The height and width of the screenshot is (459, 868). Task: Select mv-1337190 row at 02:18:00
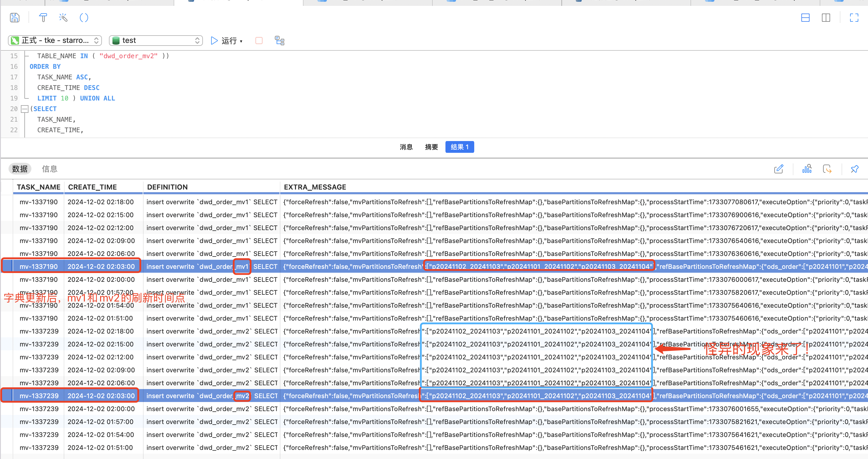coord(434,202)
